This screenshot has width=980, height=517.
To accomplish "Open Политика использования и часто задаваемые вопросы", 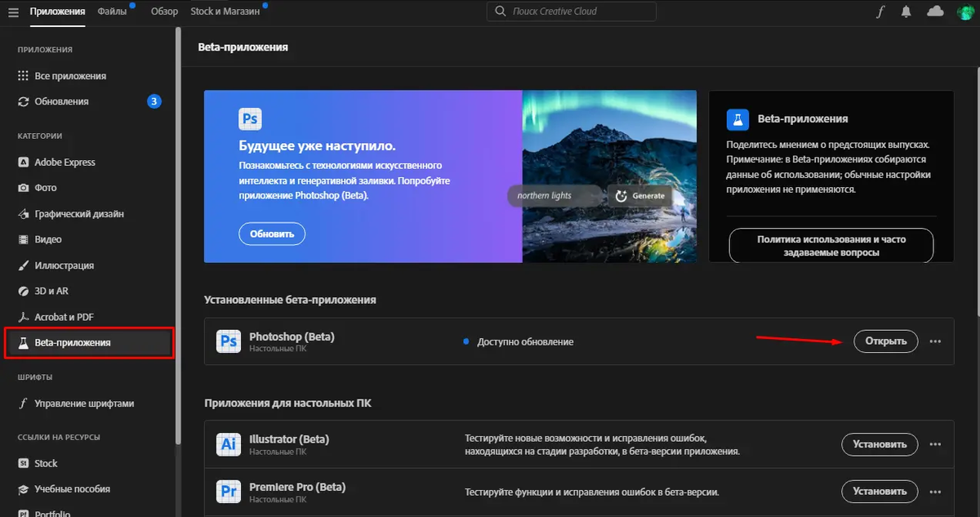I will (x=831, y=245).
